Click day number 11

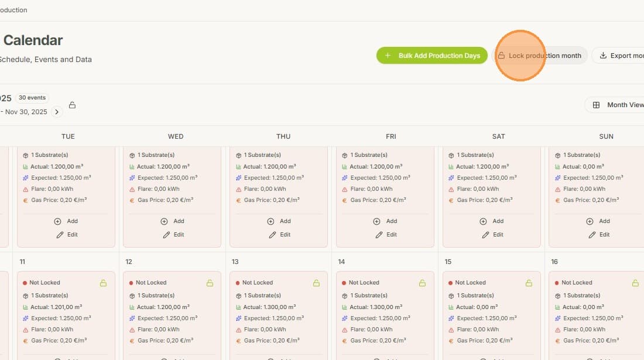(22, 262)
